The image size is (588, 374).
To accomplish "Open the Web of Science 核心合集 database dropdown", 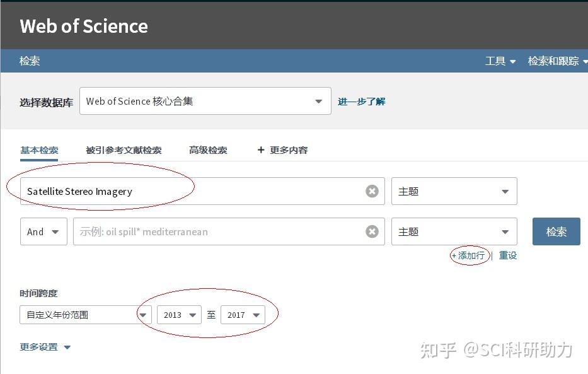I will point(205,101).
